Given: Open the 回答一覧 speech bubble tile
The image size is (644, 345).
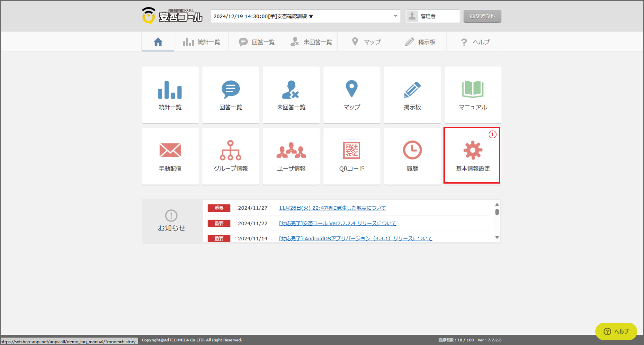Looking at the screenshot, I should click(x=230, y=95).
